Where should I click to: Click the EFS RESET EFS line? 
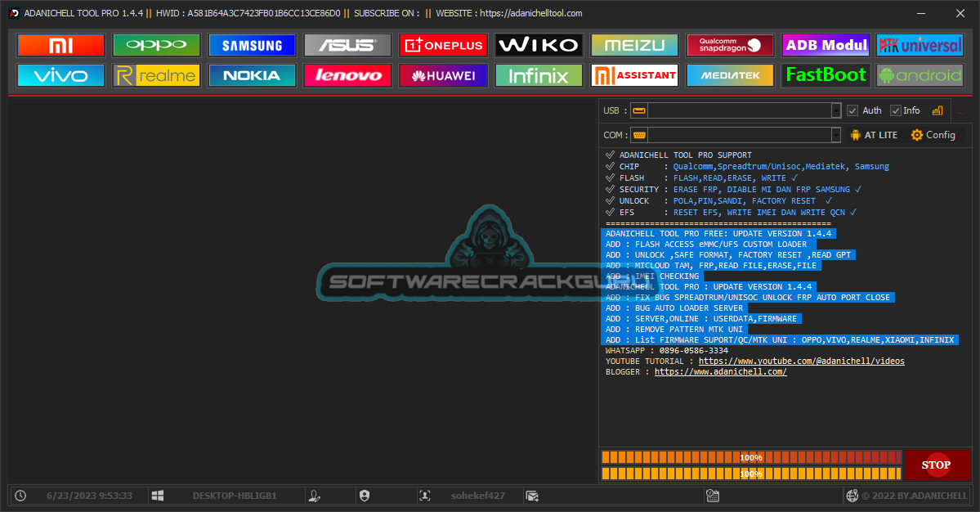pyautogui.click(x=731, y=213)
